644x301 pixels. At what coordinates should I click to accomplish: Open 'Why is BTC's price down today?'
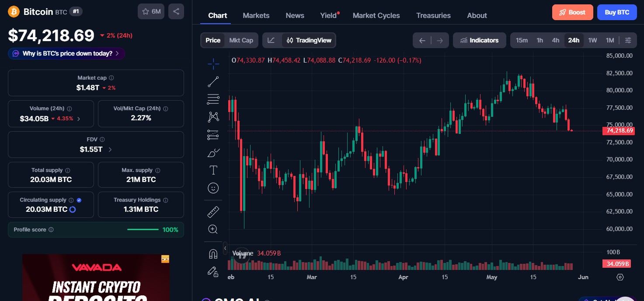(66, 53)
